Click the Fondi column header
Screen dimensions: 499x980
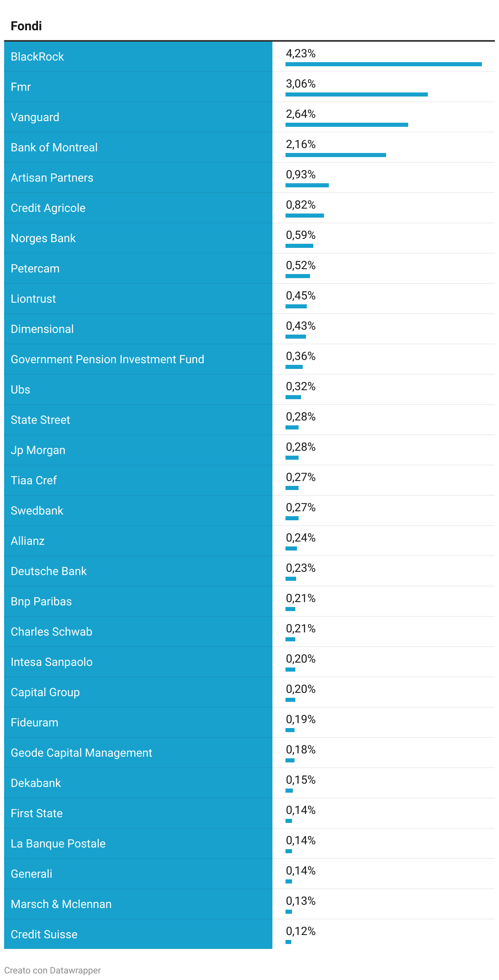[x=26, y=26]
